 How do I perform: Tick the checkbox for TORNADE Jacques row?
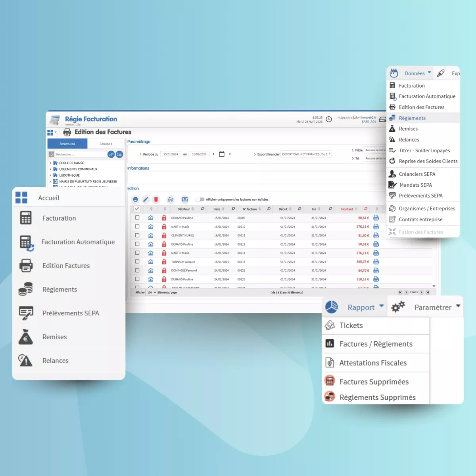click(137, 262)
